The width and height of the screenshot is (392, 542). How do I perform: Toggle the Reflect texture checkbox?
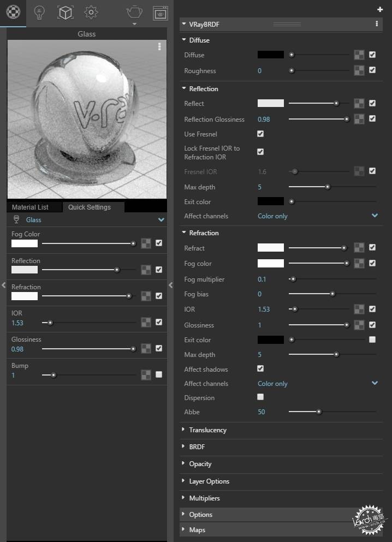click(x=372, y=103)
